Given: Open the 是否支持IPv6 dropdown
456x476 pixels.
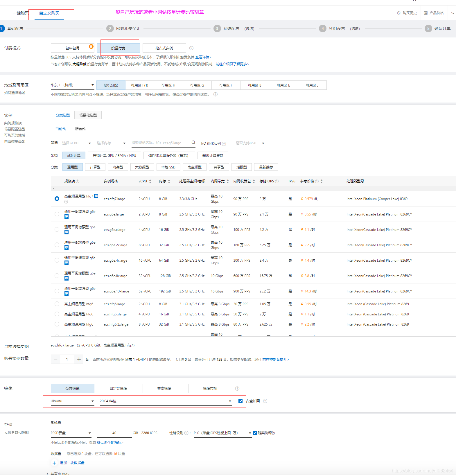Looking at the screenshot, I should 250,143.
